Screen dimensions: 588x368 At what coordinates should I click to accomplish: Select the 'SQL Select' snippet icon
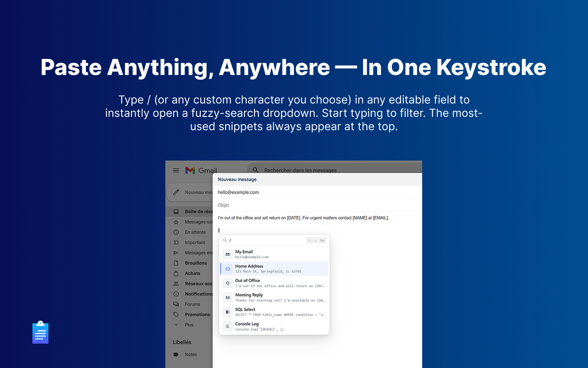(x=227, y=312)
